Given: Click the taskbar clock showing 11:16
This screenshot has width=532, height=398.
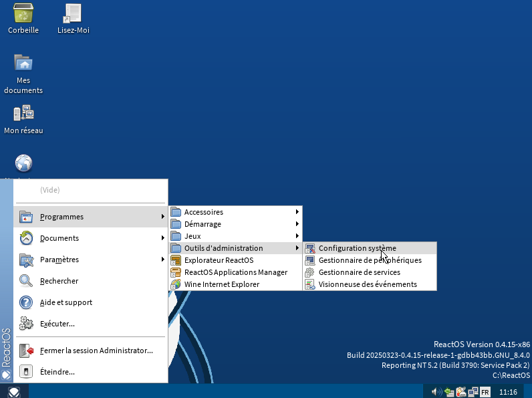Looking at the screenshot, I should pyautogui.click(x=508, y=391).
